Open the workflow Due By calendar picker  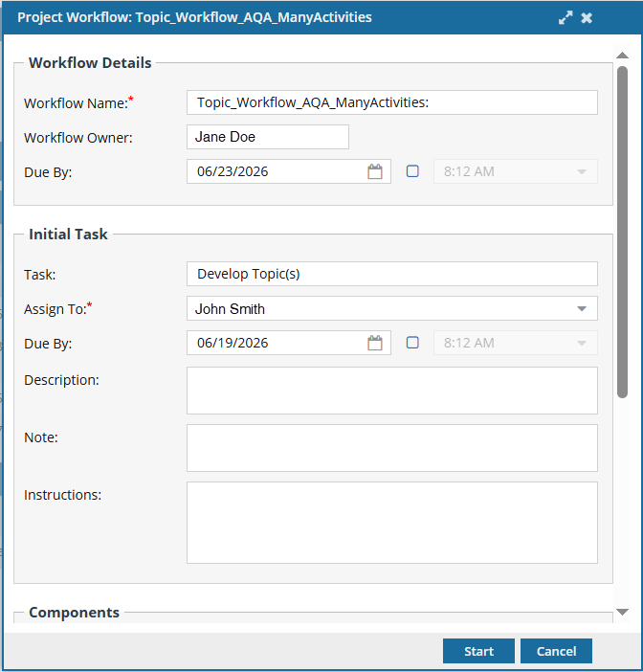click(x=375, y=171)
